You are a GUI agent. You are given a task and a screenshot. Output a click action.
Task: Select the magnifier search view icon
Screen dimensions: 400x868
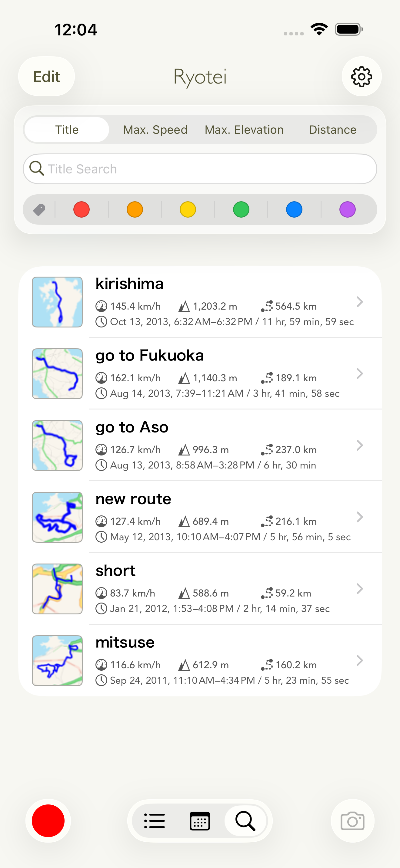point(245,820)
